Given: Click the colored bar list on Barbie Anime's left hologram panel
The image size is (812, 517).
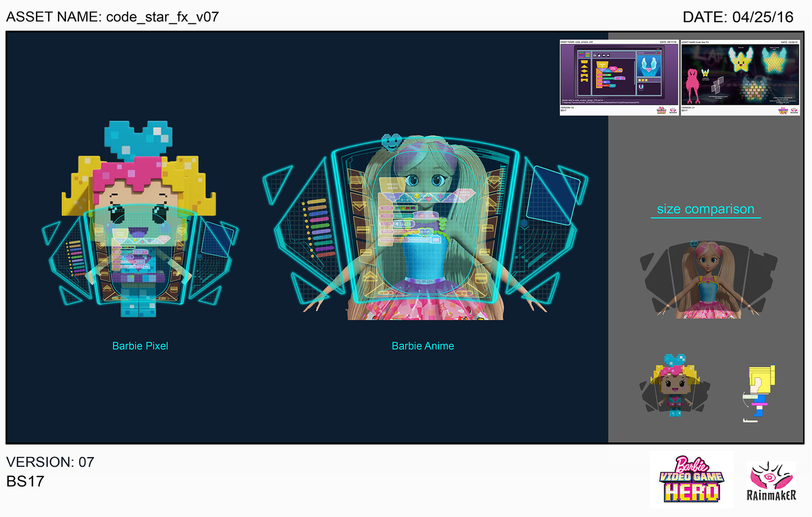Looking at the screenshot, I should 319,228.
